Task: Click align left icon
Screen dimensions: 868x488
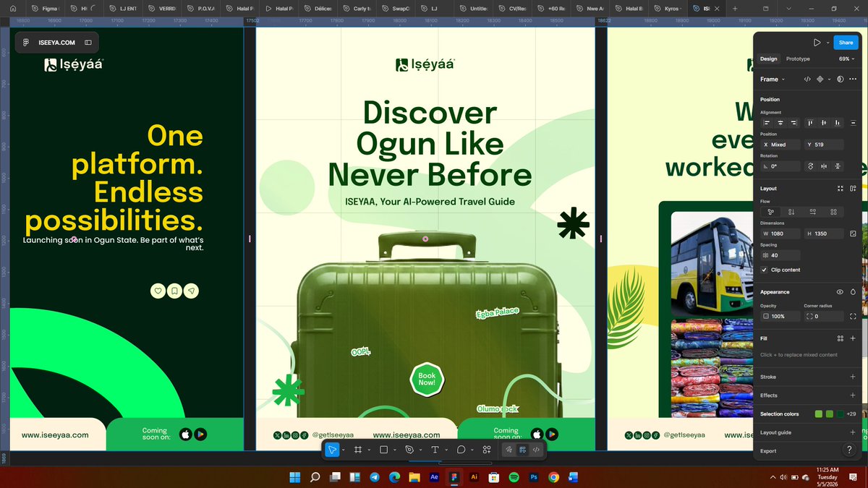Action: point(767,123)
